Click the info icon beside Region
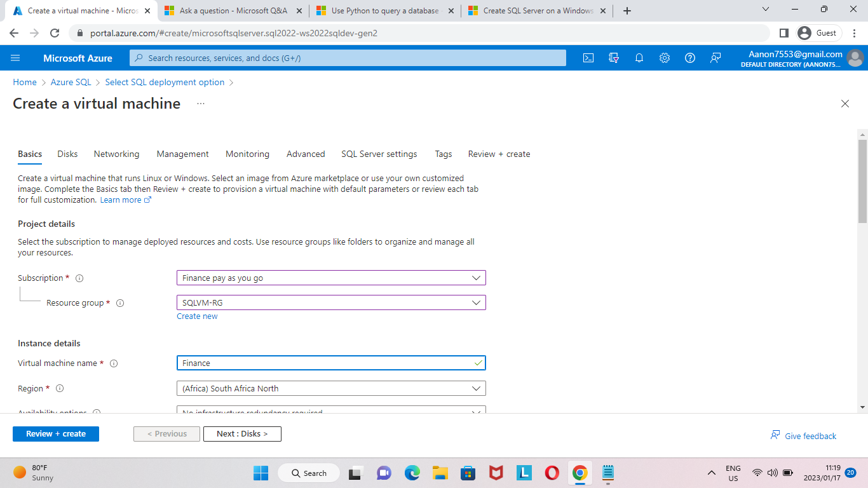868x488 pixels. pyautogui.click(x=60, y=388)
